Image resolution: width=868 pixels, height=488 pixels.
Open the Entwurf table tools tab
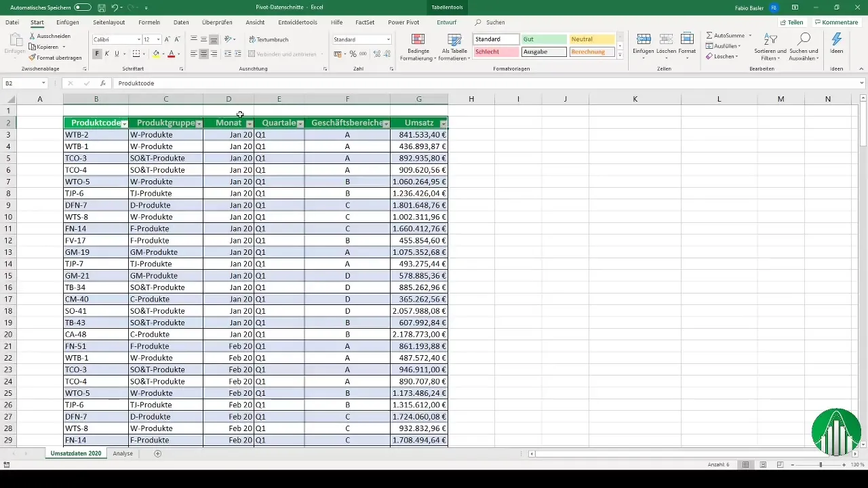point(446,22)
